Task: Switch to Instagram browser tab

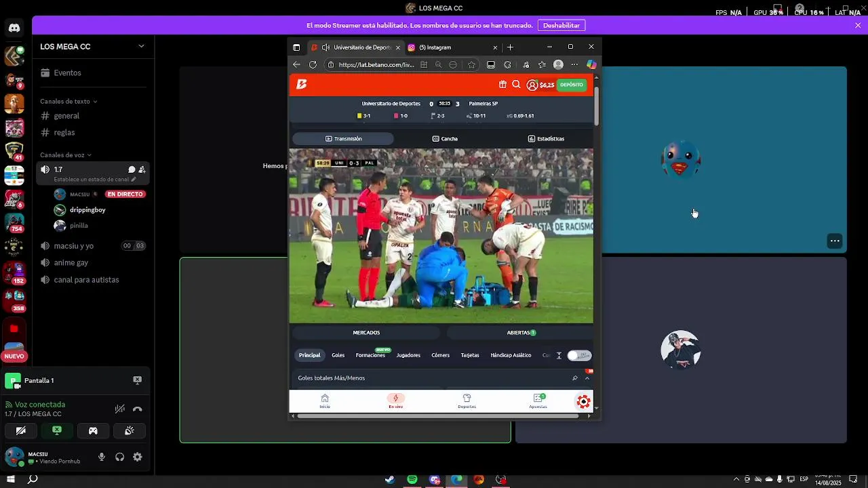Action: click(453, 47)
